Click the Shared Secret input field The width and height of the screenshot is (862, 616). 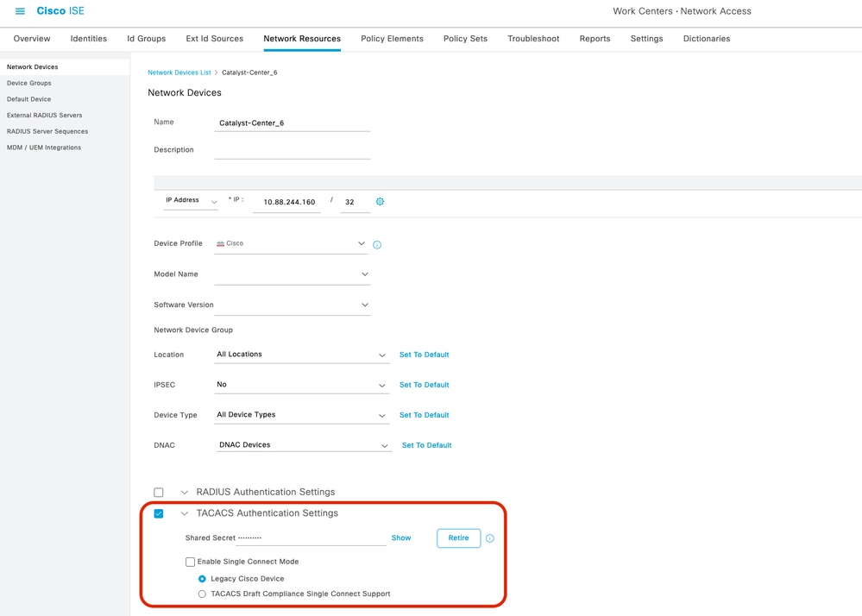click(311, 538)
